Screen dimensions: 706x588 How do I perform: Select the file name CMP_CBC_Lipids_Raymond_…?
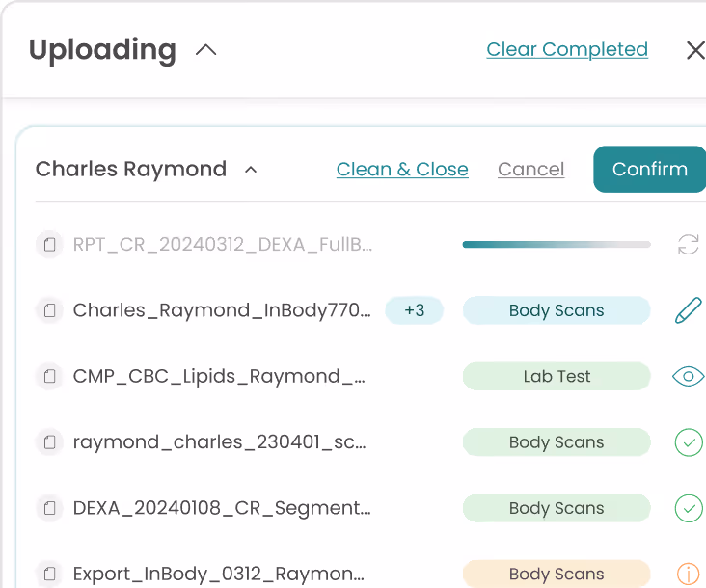click(219, 376)
